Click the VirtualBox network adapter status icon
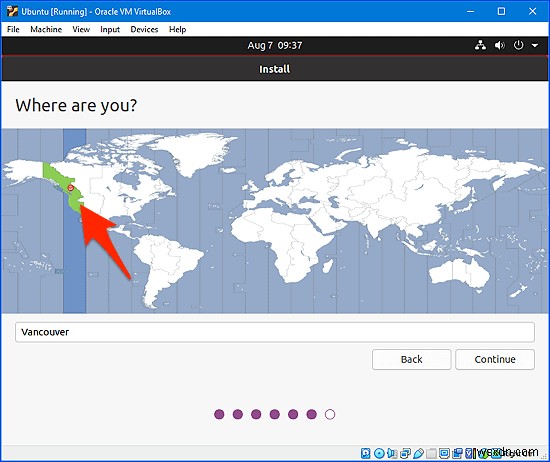 click(405, 453)
